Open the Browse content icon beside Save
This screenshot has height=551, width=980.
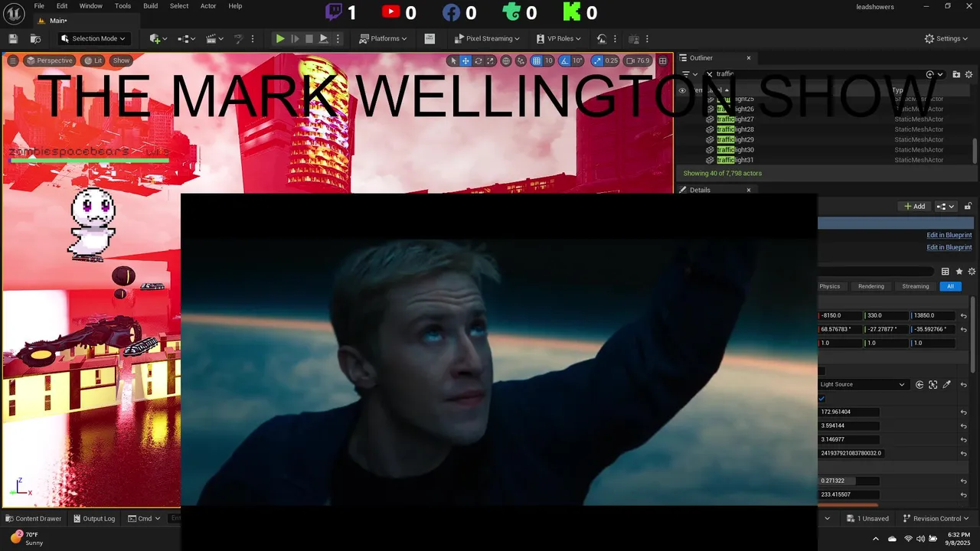[35, 38]
